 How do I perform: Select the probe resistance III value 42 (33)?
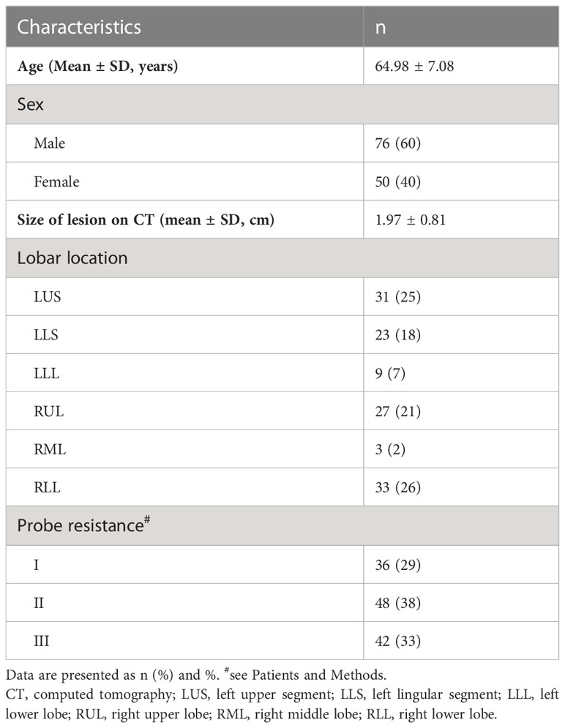pos(398,641)
